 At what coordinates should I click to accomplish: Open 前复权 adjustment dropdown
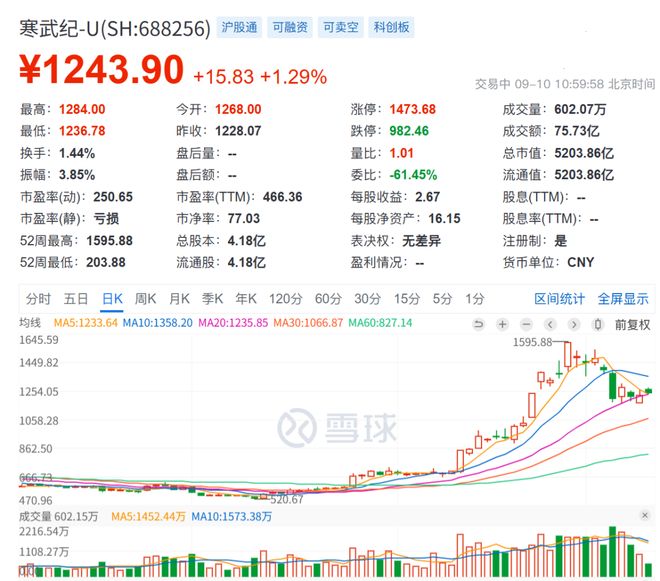pos(632,325)
